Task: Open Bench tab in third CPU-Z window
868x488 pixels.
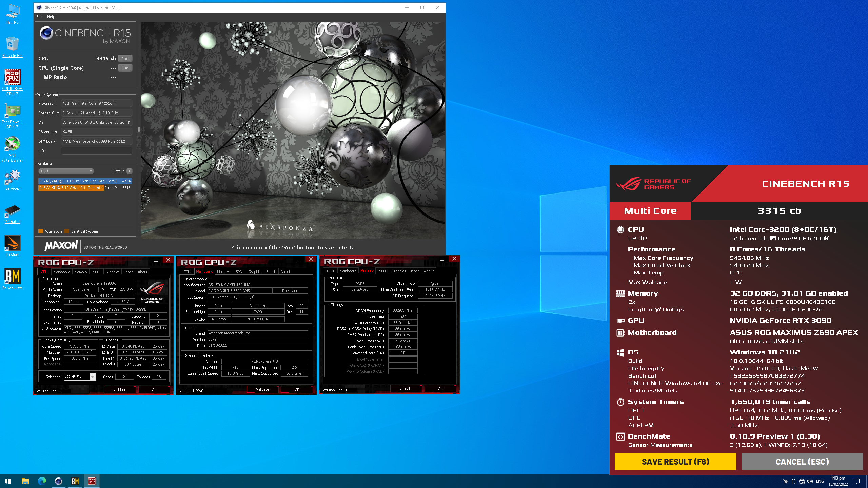Action: click(x=415, y=271)
